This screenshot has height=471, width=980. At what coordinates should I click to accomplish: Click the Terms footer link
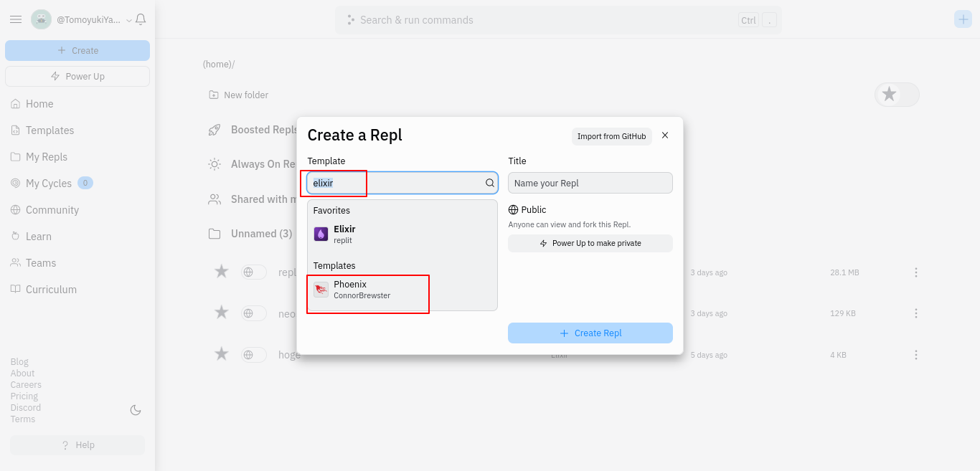23,419
